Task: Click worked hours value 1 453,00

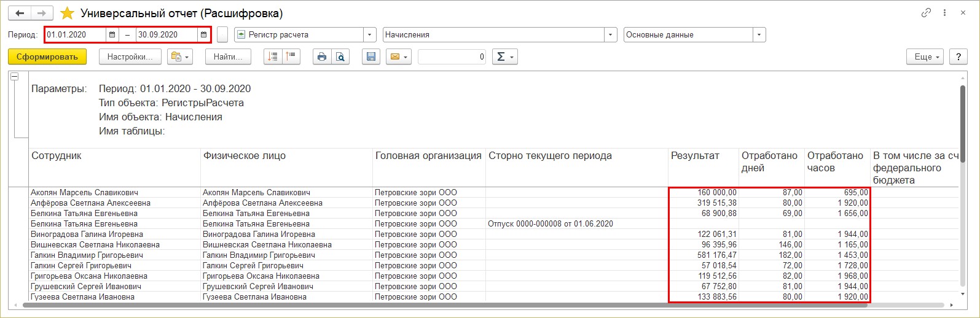Action: tap(837, 255)
